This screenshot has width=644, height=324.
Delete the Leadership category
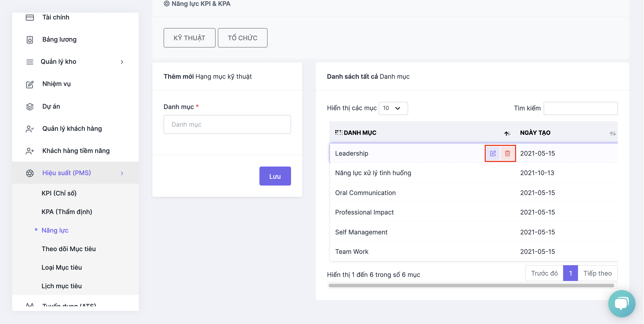coord(507,153)
